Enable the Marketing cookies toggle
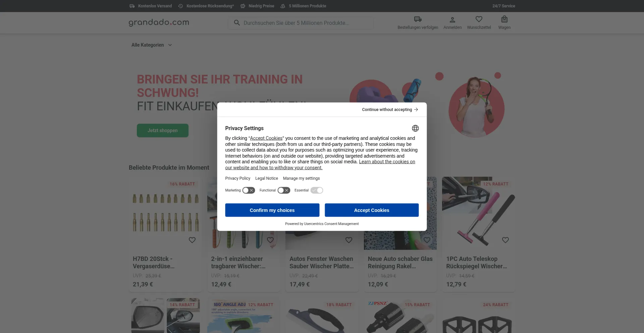644x333 pixels. pos(249,190)
